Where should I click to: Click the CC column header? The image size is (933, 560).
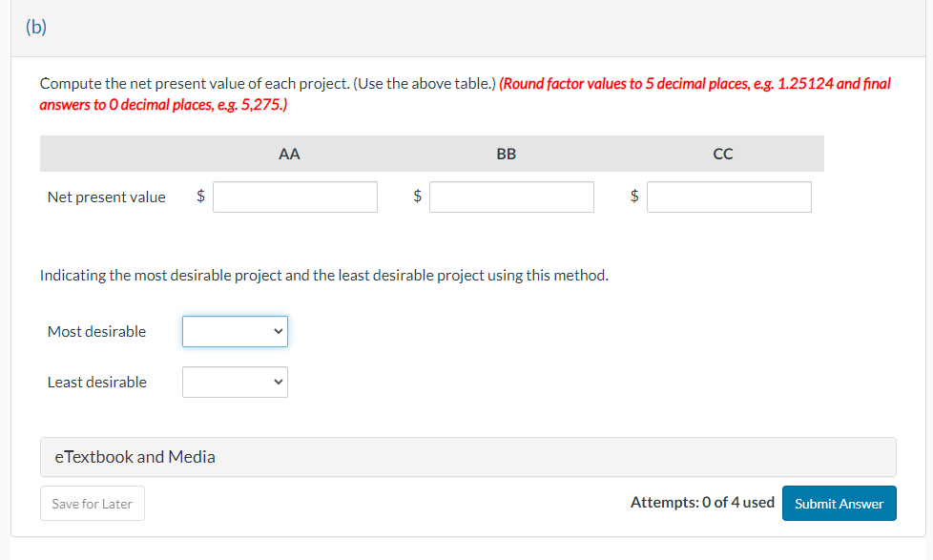[722, 154]
